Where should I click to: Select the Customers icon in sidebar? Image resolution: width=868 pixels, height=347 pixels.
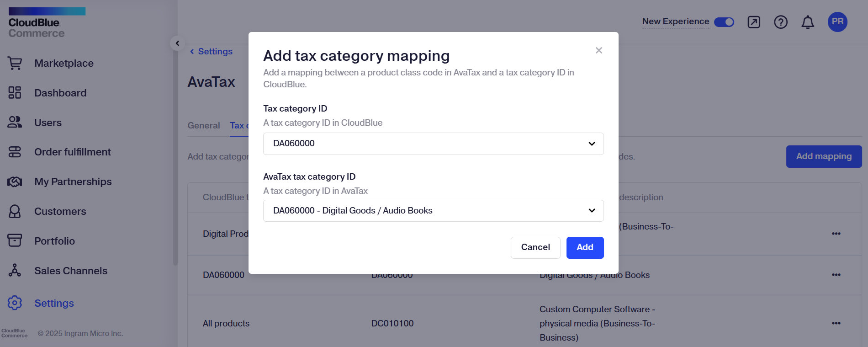click(15, 211)
